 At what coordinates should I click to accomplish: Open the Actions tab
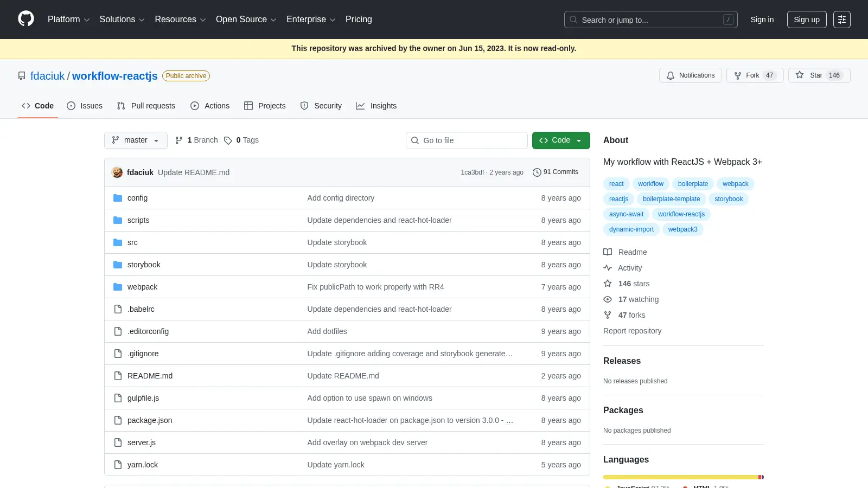pos(210,106)
